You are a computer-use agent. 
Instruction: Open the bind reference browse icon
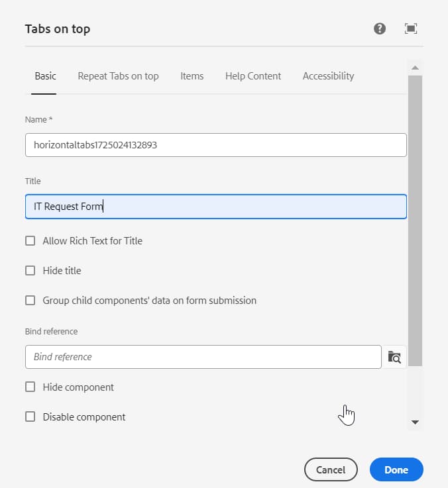tap(394, 357)
